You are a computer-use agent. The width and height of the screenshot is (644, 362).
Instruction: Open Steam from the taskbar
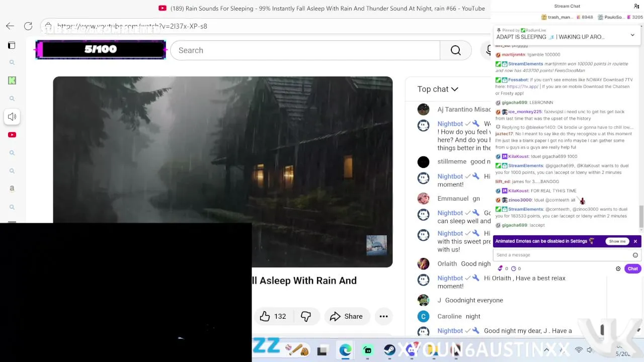click(x=390, y=350)
